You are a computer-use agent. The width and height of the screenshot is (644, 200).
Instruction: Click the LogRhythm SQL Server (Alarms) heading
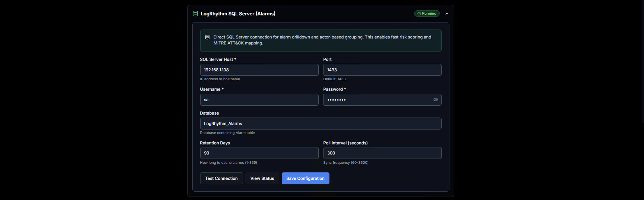(238, 14)
